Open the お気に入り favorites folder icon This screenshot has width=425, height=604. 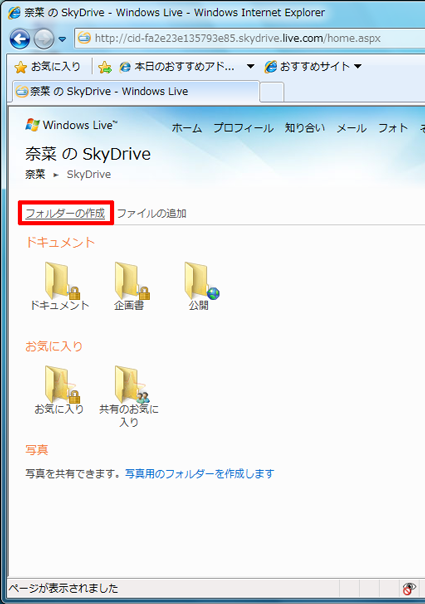[61, 384]
